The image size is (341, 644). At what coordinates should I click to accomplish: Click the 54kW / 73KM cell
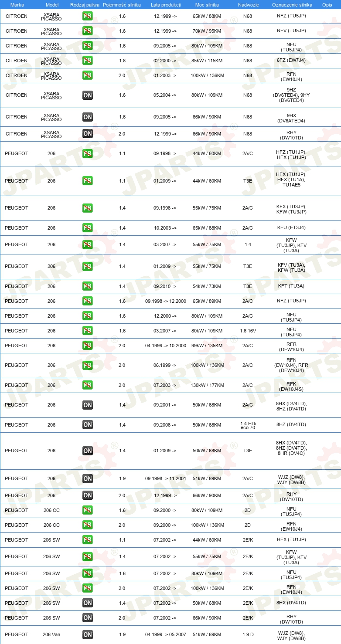pos(207,286)
